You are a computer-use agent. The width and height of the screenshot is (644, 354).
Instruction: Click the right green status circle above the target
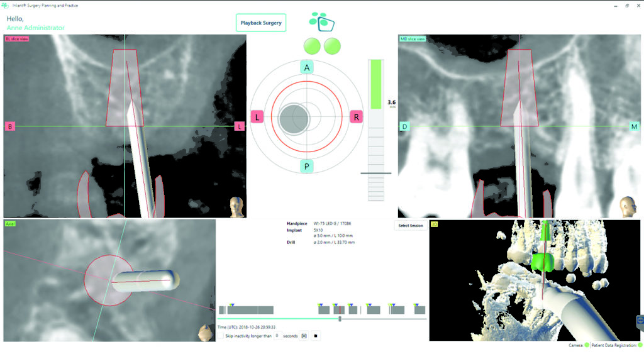[332, 47]
